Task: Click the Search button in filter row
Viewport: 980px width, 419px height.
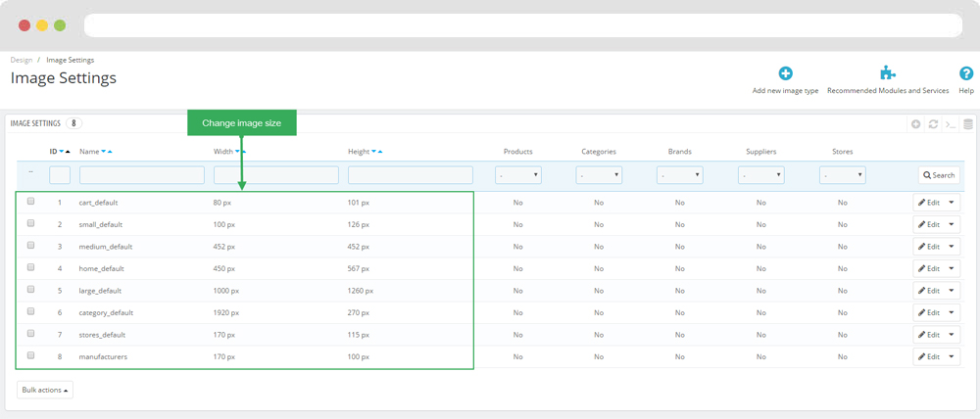Action: [938, 175]
